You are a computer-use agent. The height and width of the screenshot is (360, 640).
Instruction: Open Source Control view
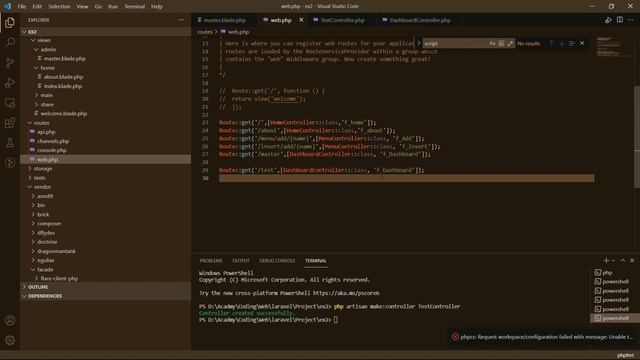[10, 62]
